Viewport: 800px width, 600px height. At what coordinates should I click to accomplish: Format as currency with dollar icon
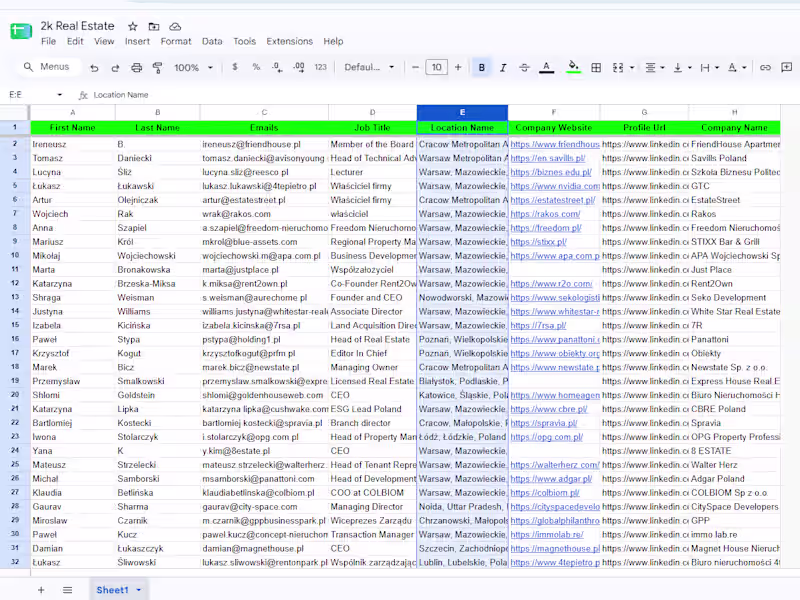[x=235, y=67]
